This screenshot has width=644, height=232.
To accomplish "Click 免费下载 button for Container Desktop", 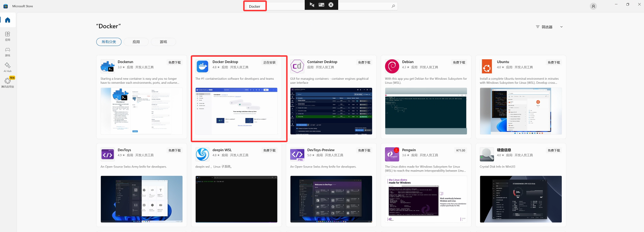I will [364, 63].
